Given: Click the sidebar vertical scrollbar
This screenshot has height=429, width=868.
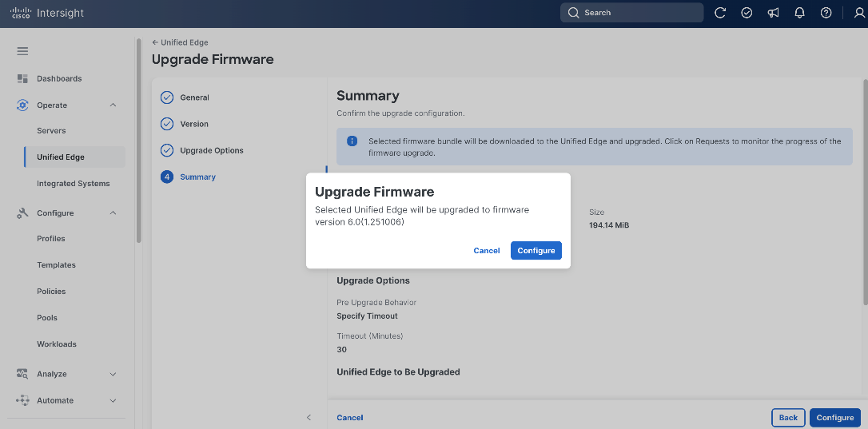Looking at the screenshot, I should 138,141.
